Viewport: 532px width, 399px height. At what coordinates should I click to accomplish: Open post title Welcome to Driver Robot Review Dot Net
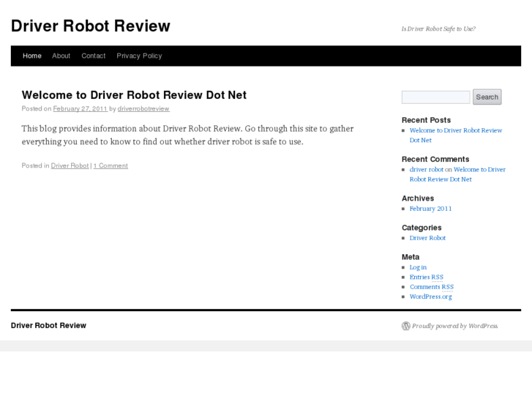[x=134, y=95]
